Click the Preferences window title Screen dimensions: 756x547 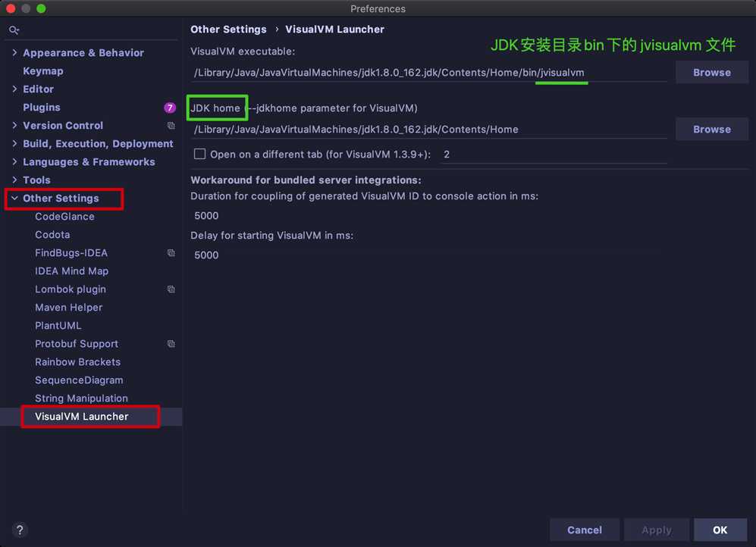pyautogui.click(x=378, y=8)
